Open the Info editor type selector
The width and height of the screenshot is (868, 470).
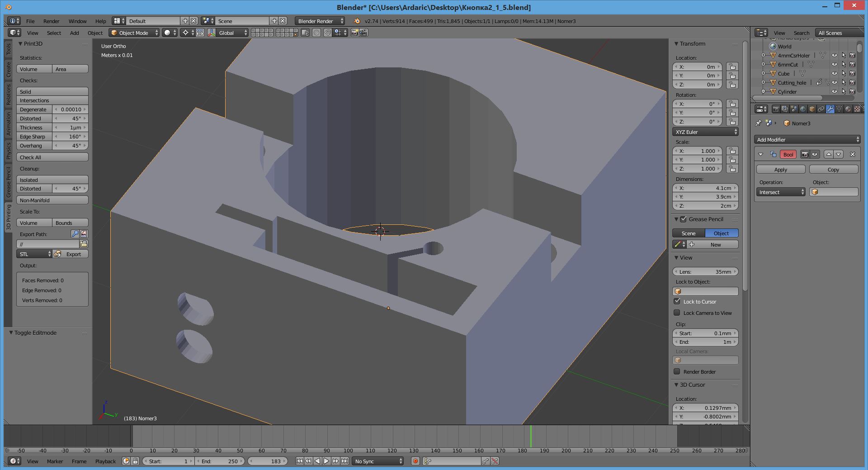tap(14, 21)
